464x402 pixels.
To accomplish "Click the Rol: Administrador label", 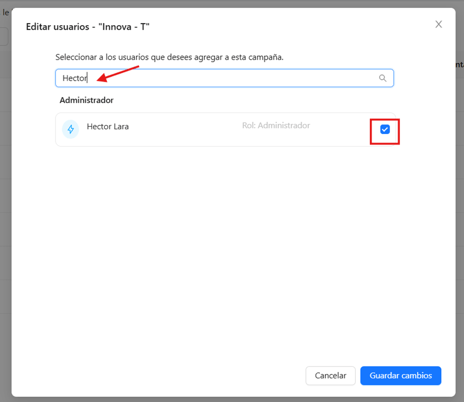I will coord(276,125).
